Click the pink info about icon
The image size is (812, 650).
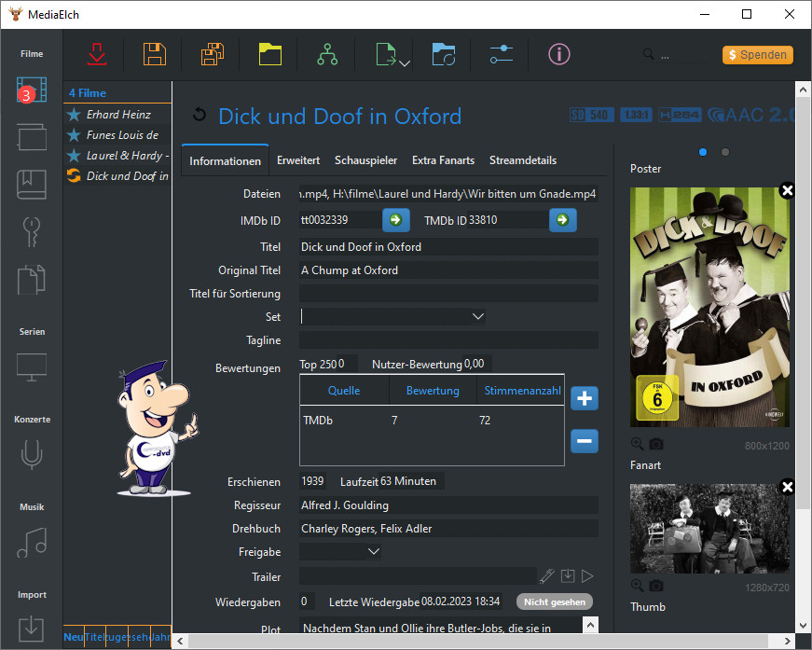coord(559,54)
